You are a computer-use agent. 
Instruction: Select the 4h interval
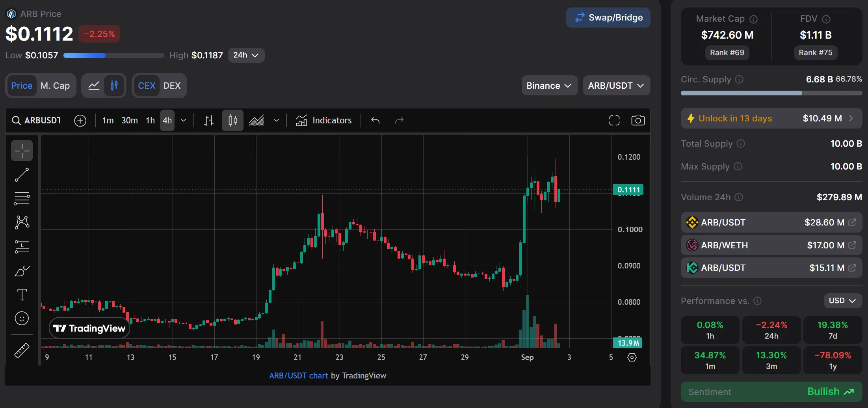tap(167, 120)
